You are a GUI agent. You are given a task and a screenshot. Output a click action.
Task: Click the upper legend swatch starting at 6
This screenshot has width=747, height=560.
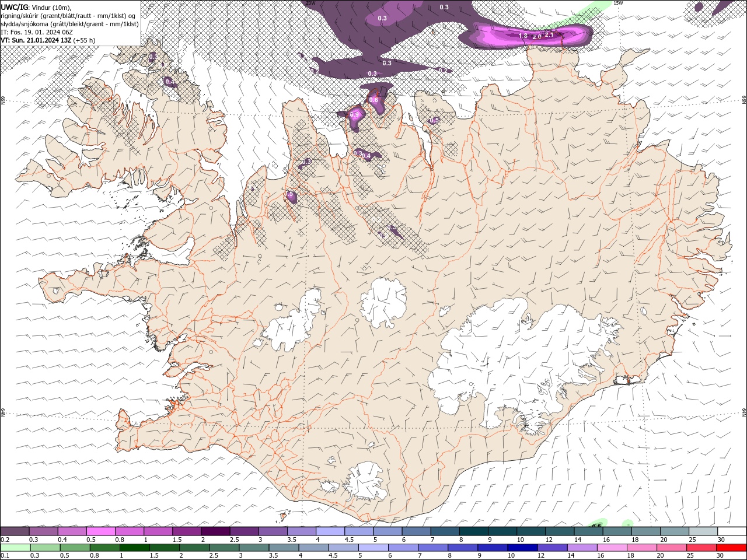416,531
